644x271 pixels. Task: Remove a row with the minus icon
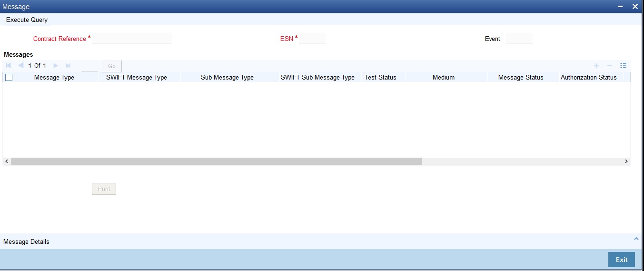(x=609, y=66)
